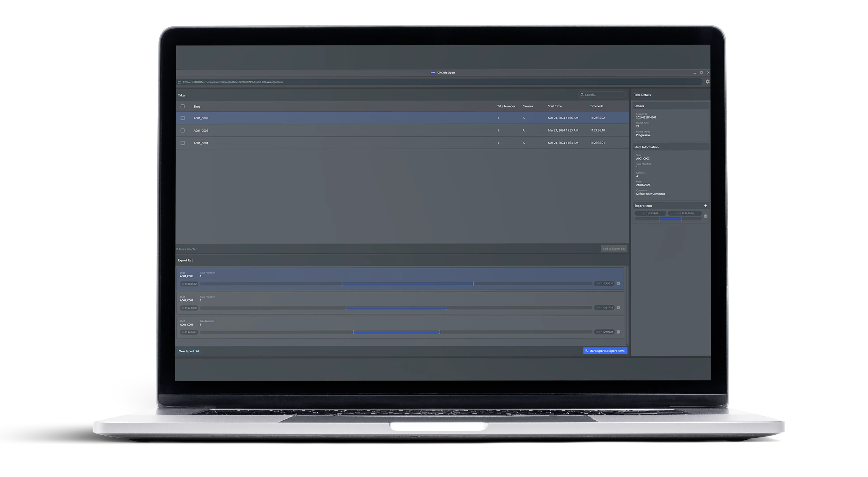Select start time Mar 21, 2024 11:55 AM
Image resolution: width=868 pixels, height=477 pixels.
click(563, 130)
